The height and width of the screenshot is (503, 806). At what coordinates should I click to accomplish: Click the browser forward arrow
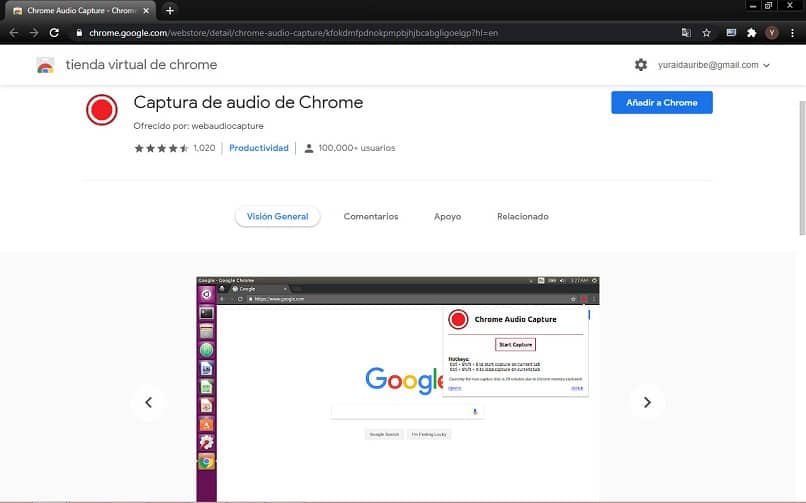[34, 33]
